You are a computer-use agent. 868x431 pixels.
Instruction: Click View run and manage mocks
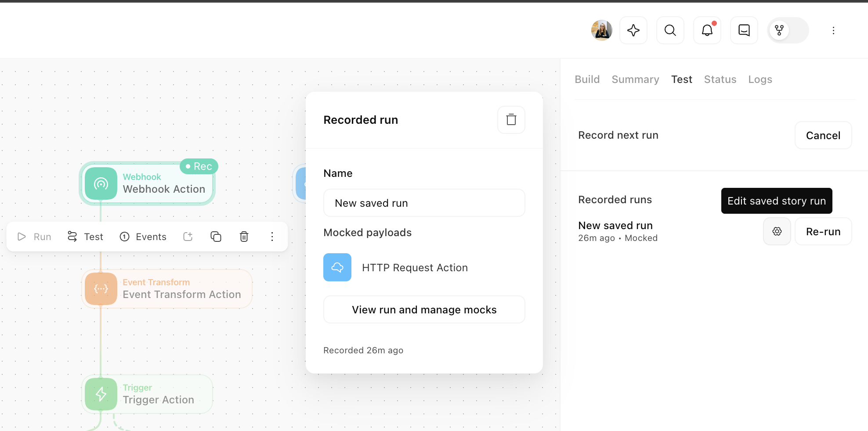point(424,309)
